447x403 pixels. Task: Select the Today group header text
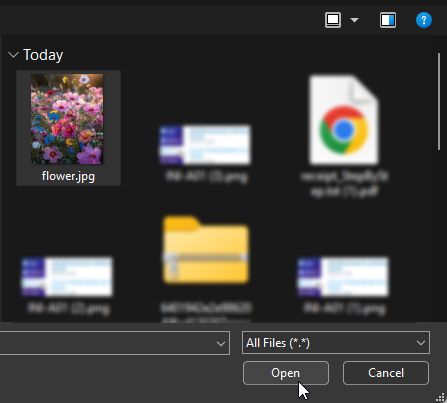tap(43, 55)
